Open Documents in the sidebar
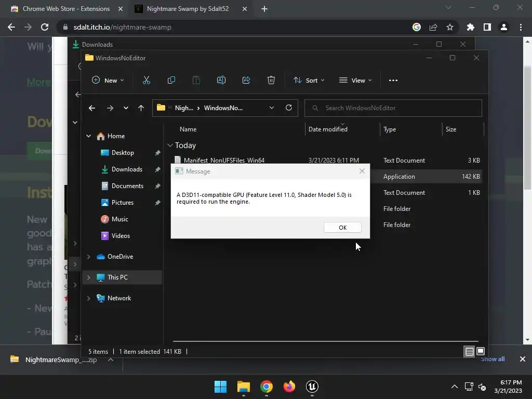The height and width of the screenshot is (399, 532). 127,186
